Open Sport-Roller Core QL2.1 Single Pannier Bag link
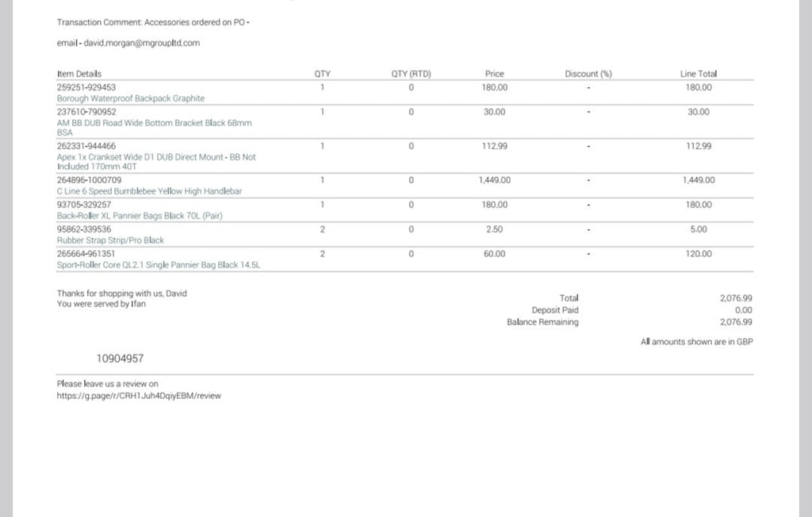Image resolution: width=812 pixels, height=517 pixels. pyautogui.click(x=159, y=265)
